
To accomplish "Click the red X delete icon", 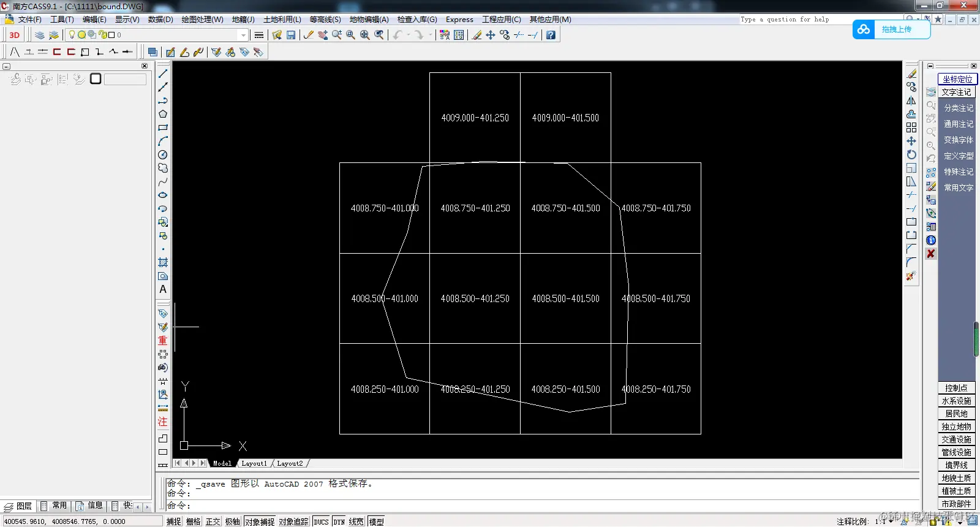I will 931,254.
